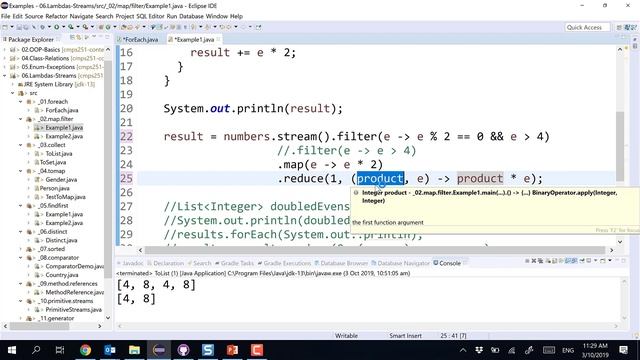Viewport: 640px width, 360px height.
Task: Close the Example1.java editor tab
Action: (219, 39)
